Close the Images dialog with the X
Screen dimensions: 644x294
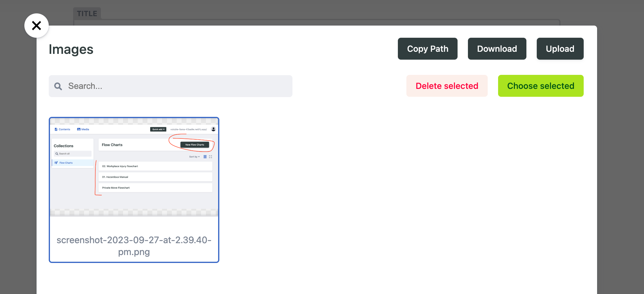[x=37, y=26]
